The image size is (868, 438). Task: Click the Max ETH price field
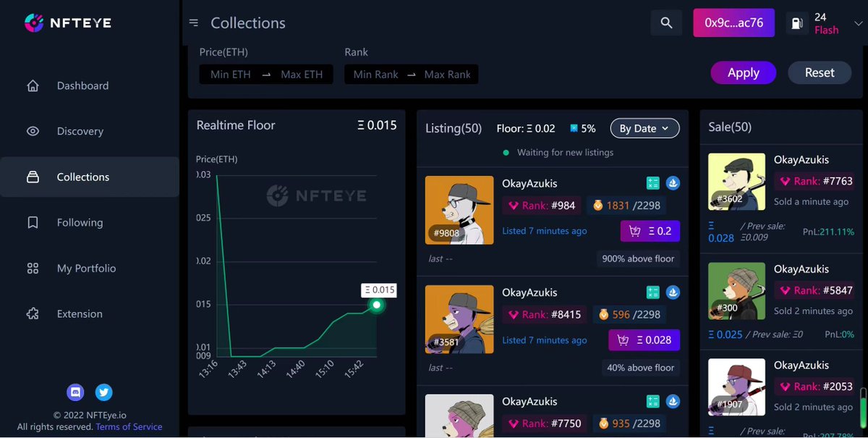[302, 75]
